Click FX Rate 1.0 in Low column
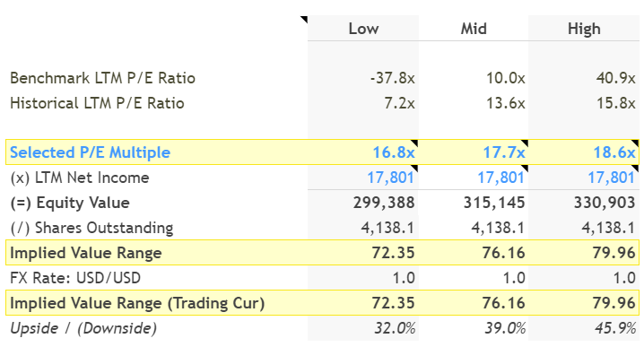Screen dimensions: 644x347 click(404, 278)
